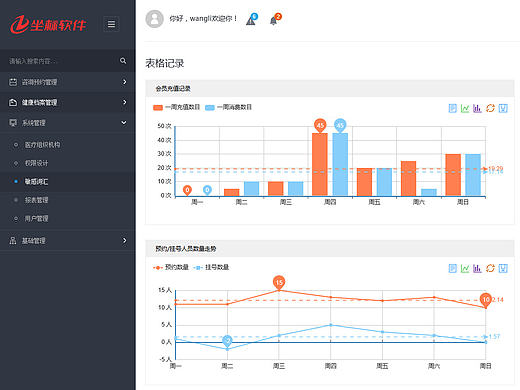Viewport: 520px width, 390px height.
Task: Click the orange 周六 bar
Action: click(x=408, y=178)
